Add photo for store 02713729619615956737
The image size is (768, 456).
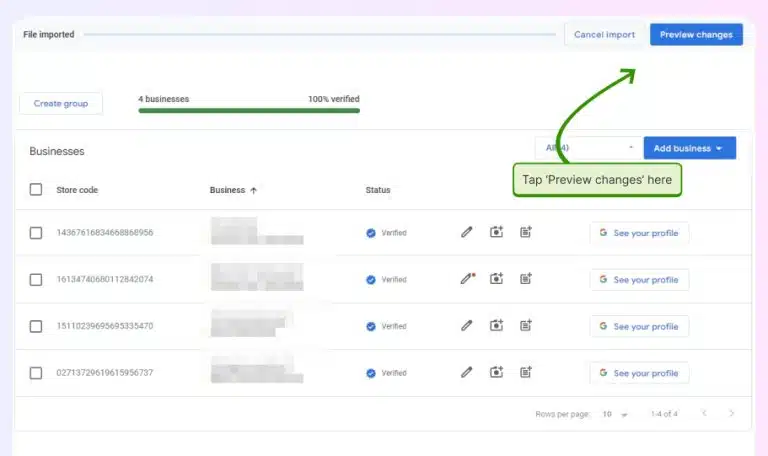[496, 372]
